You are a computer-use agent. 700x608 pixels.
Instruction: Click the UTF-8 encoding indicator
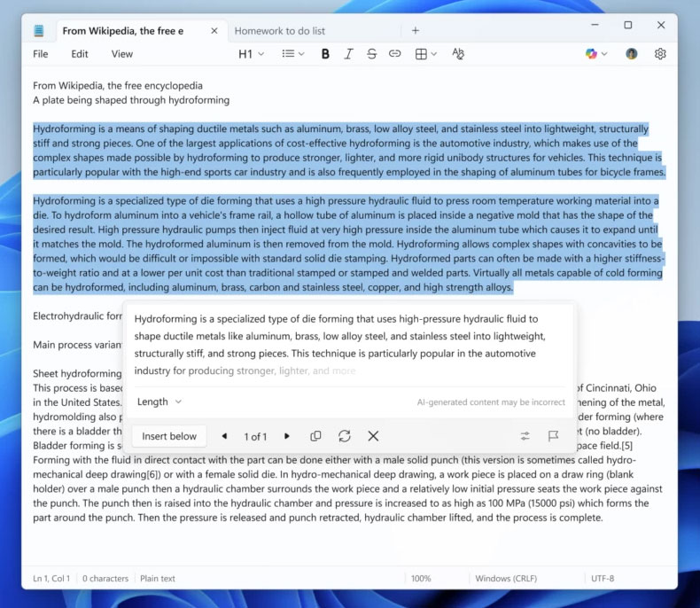pyautogui.click(x=603, y=579)
